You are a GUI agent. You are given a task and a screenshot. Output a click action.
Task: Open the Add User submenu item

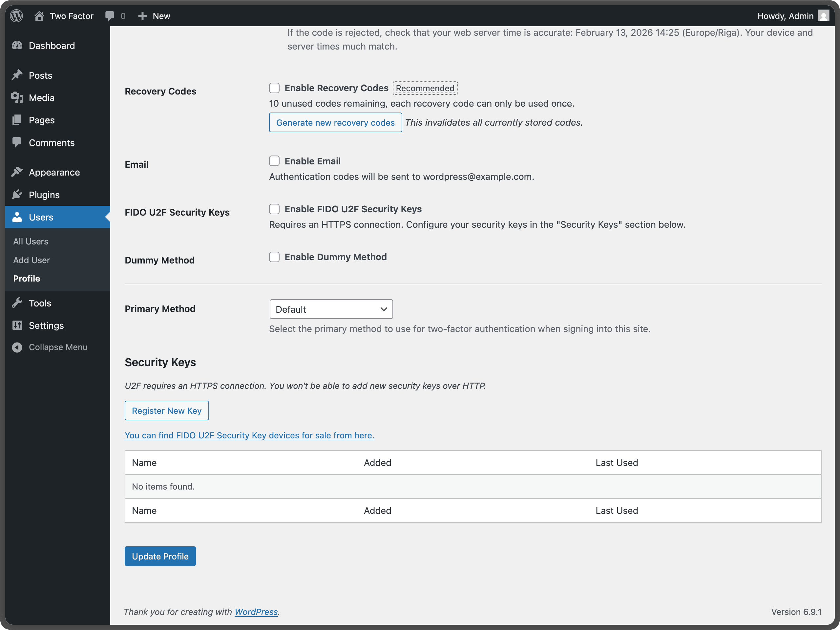pos(31,260)
